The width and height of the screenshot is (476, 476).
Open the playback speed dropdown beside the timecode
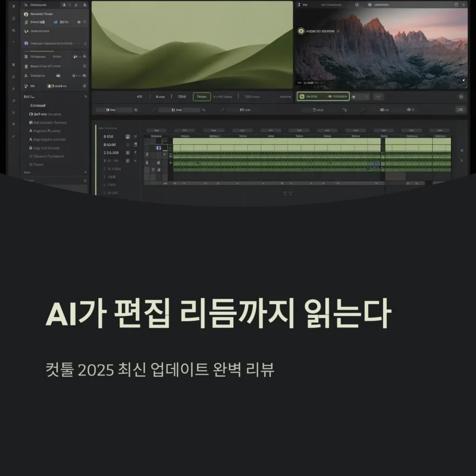pos(159,96)
